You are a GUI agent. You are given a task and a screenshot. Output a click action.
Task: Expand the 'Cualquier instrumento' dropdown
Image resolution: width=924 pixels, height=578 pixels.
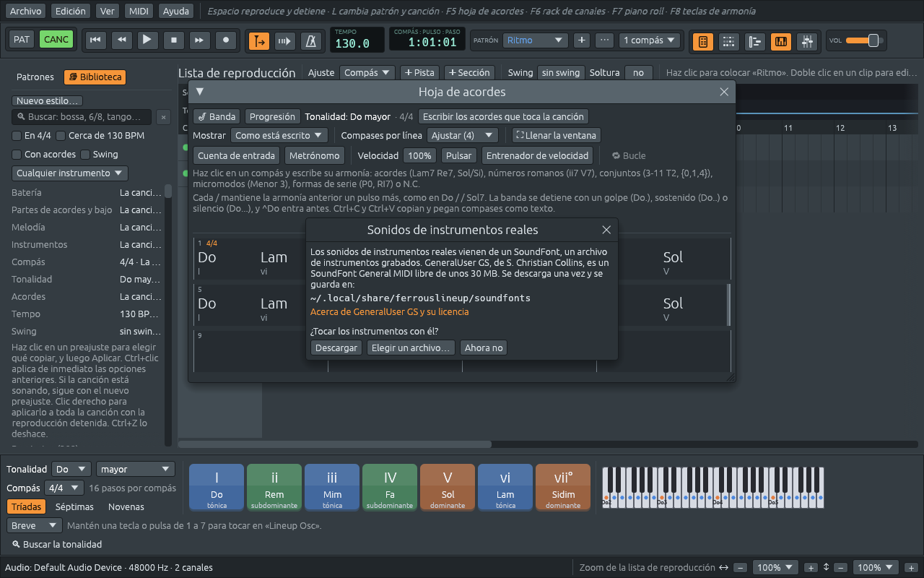pyautogui.click(x=70, y=173)
